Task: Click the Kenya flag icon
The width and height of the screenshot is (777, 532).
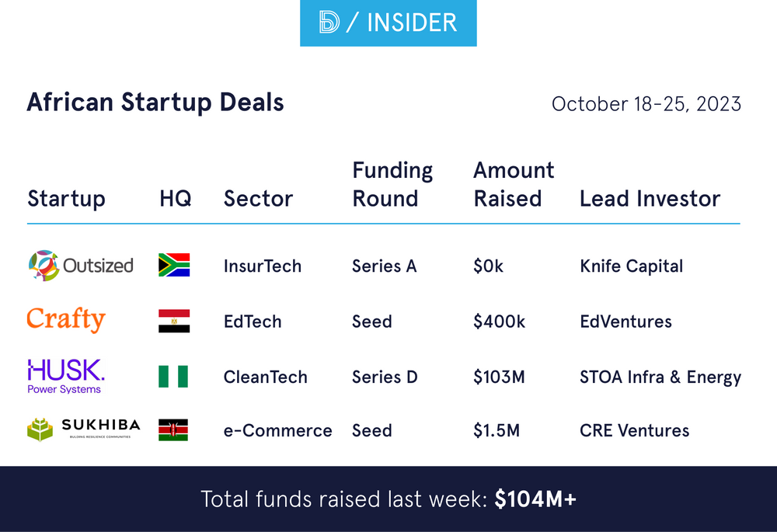Action: click(x=173, y=430)
